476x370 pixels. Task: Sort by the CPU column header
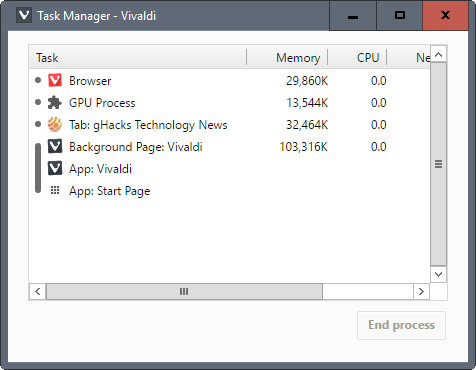pyautogui.click(x=357, y=57)
